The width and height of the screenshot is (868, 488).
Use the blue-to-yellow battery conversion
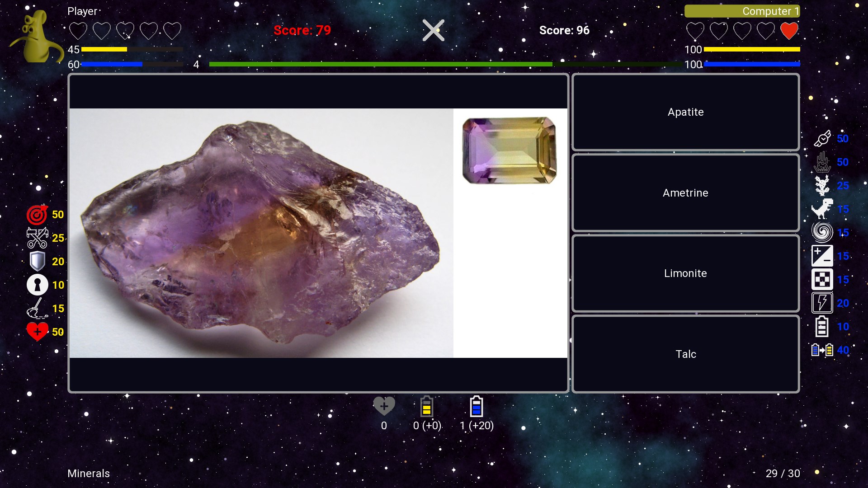click(822, 350)
